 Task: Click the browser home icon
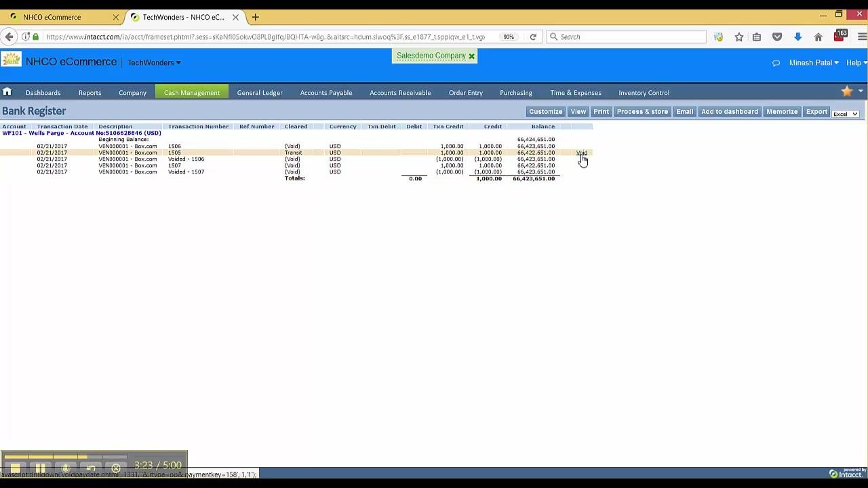coord(818,37)
